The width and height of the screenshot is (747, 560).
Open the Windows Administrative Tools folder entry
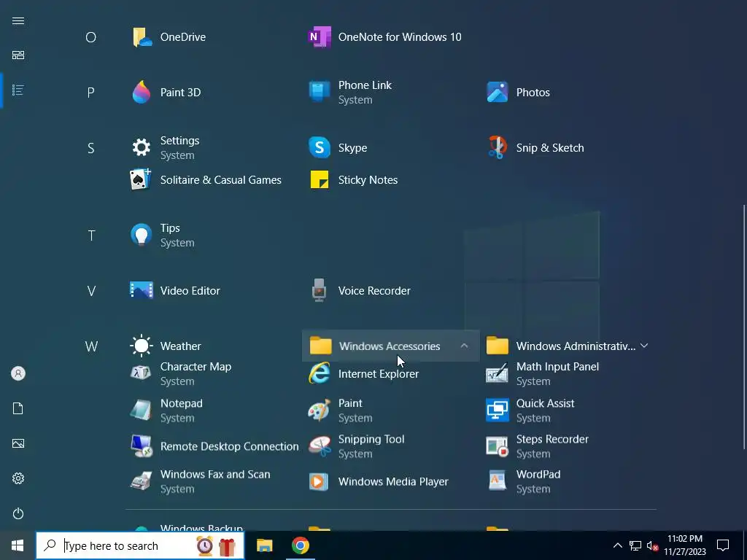point(568,346)
